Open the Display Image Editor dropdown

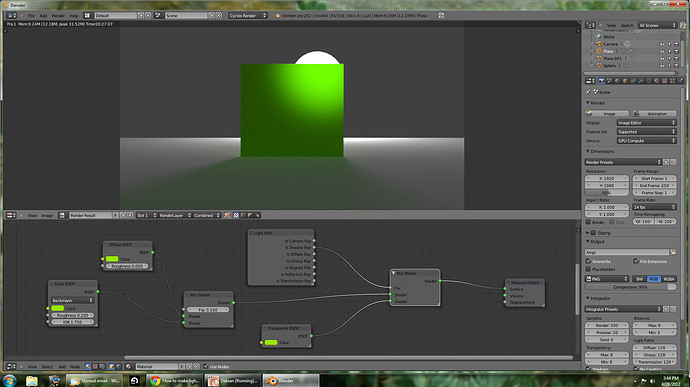pyautogui.click(x=646, y=123)
